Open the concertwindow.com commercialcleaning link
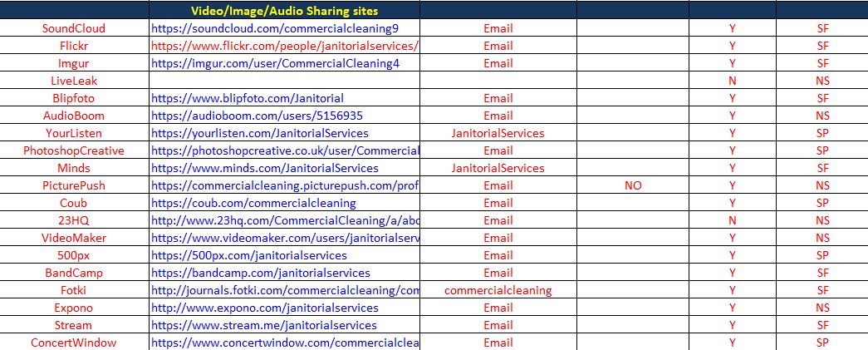 (x=285, y=343)
